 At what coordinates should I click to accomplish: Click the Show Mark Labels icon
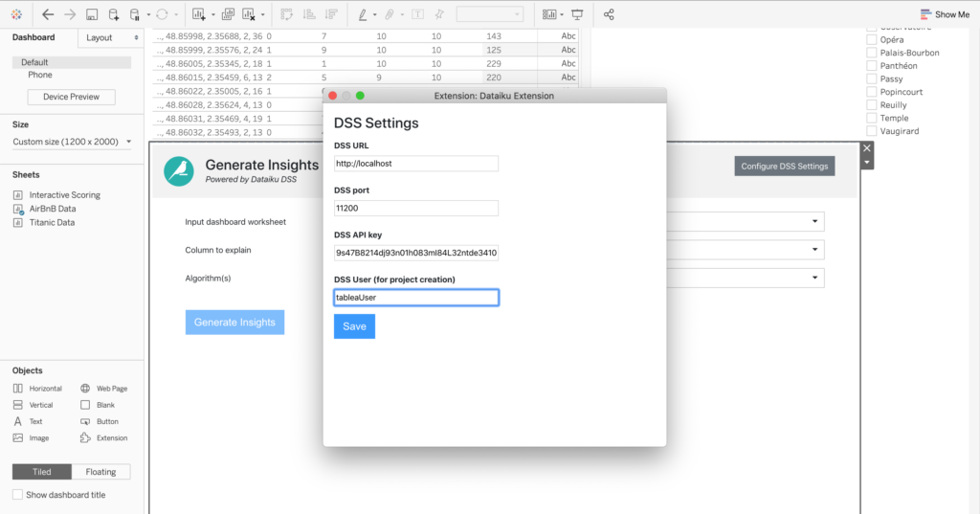point(417,14)
